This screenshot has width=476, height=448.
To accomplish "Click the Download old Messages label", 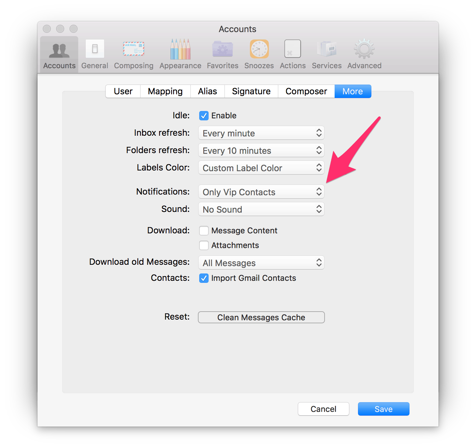I will point(139,262).
